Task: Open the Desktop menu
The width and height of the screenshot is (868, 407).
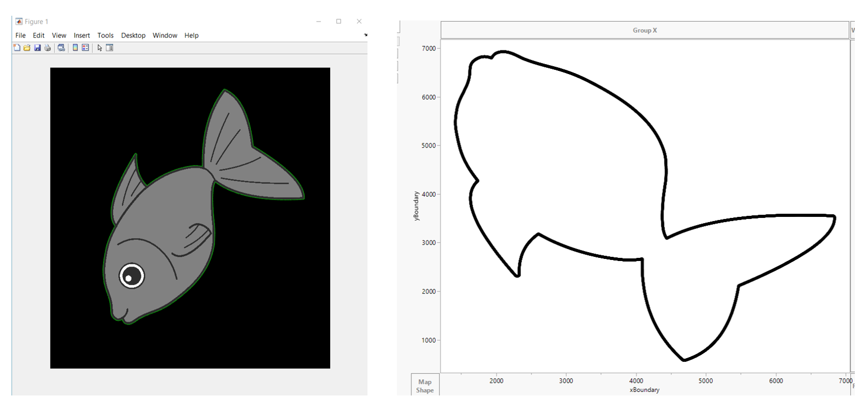Action: click(133, 35)
